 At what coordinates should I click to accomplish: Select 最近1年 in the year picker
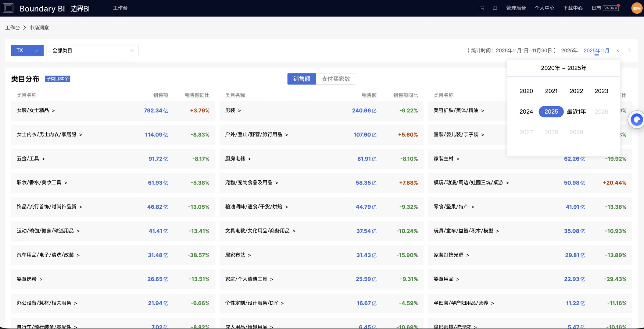click(576, 111)
